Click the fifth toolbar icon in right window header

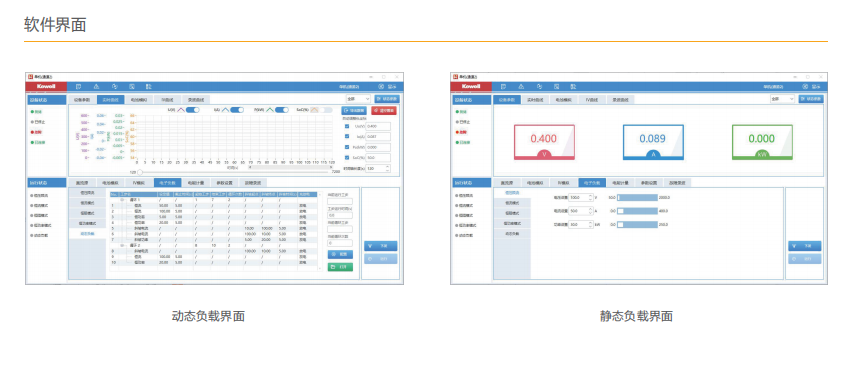(574, 86)
